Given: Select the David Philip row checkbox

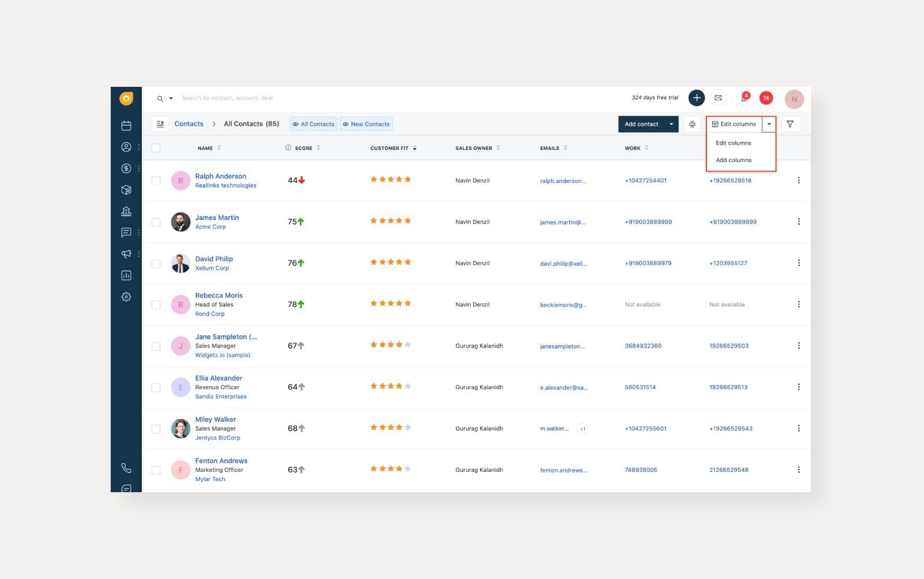Looking at the screenshot, I should pyautogui.click(x=156, y=263).
